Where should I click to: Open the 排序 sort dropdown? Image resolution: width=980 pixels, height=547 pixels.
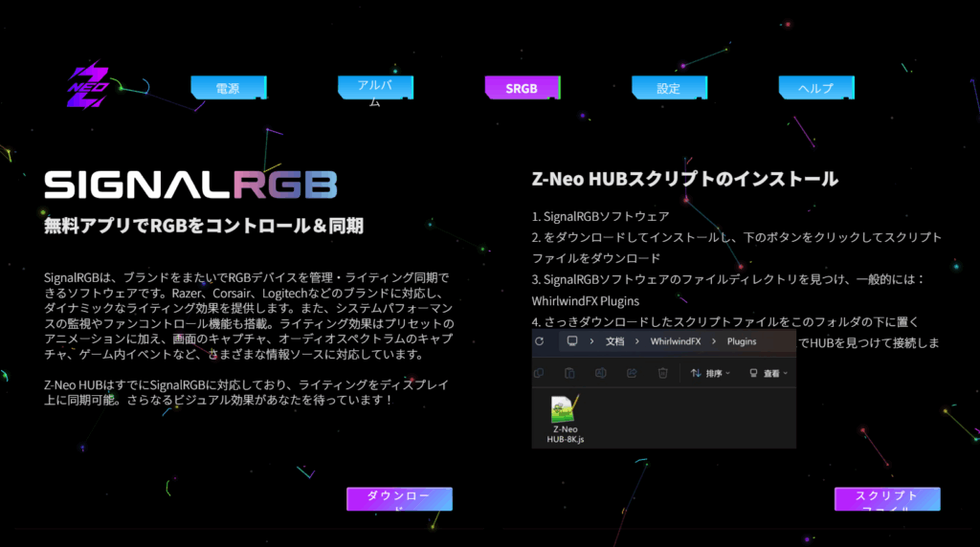(710, 373)
